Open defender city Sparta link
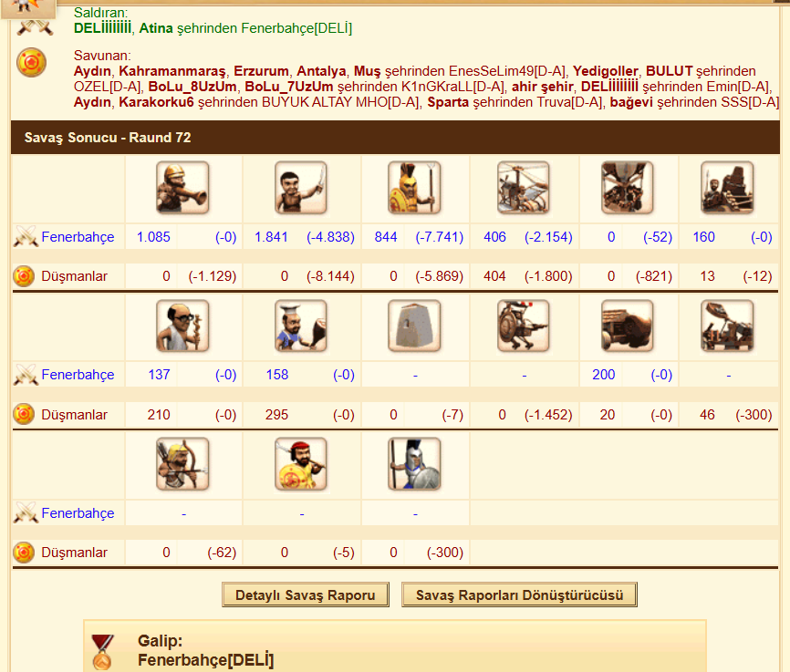Screen dimensions: 790x672 coord(449,102)
